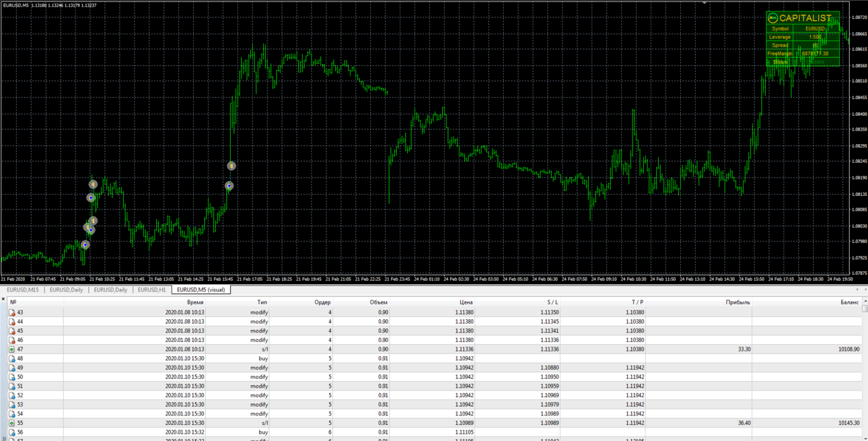Select the green s/l icon of row 47

12,349
